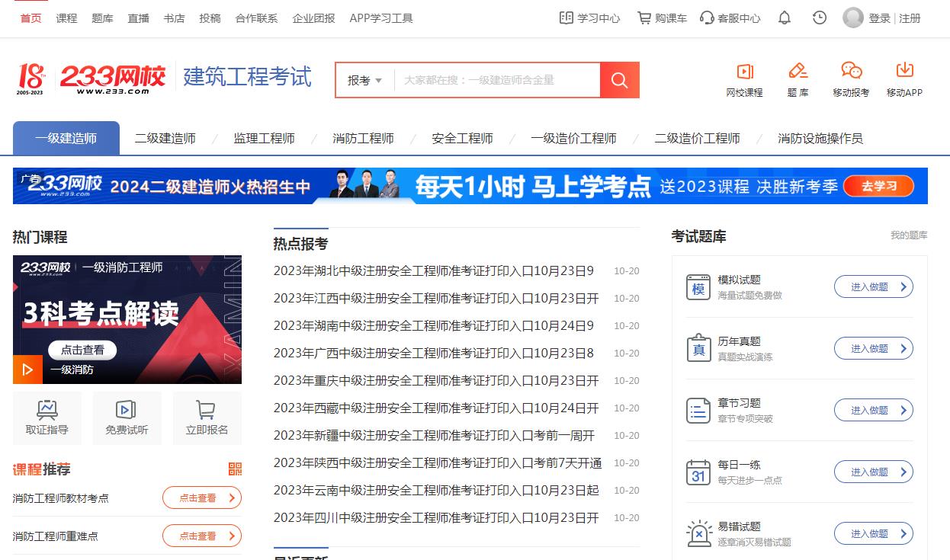Click the 取证指导 icon tile
950x560 pixels.
(47, 418)
